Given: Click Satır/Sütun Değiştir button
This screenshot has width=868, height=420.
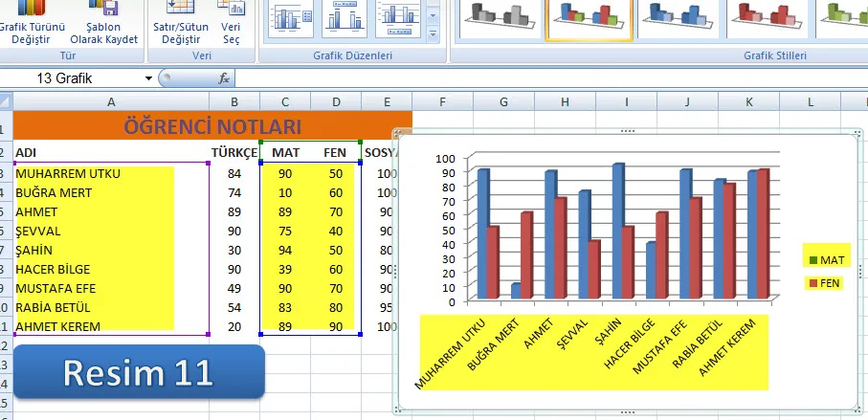Looking at the screenshot, I should 181,25.
